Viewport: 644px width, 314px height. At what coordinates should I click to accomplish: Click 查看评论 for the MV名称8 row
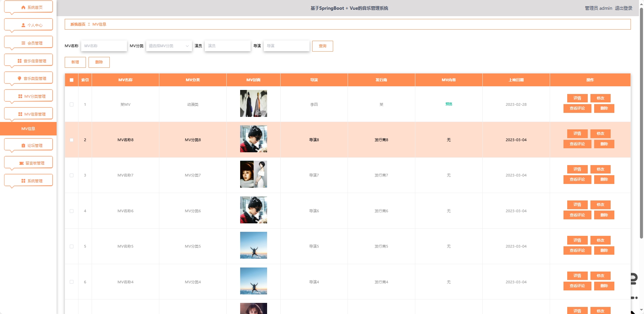pos(577,144)
